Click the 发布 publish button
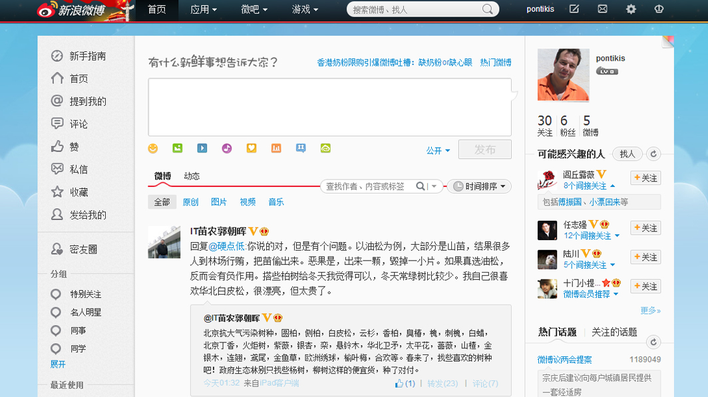This screenshot has height=397, width=708. (485, 149)
